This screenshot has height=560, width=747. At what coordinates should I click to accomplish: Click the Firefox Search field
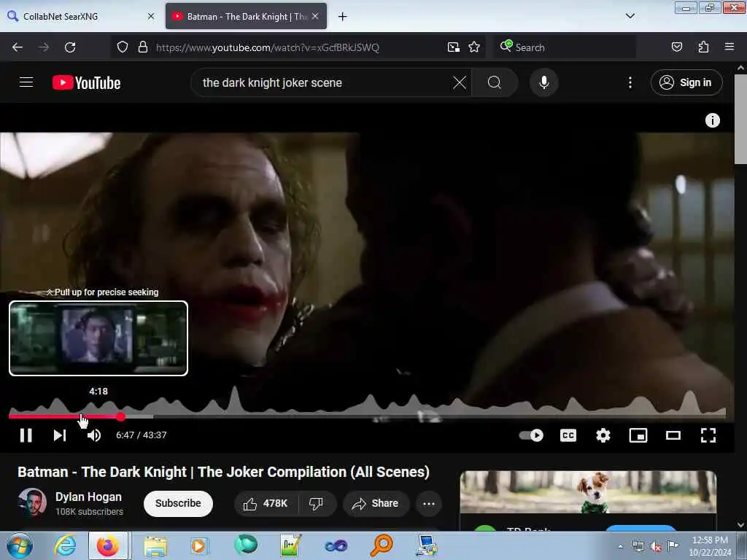(x=565, y=47)
